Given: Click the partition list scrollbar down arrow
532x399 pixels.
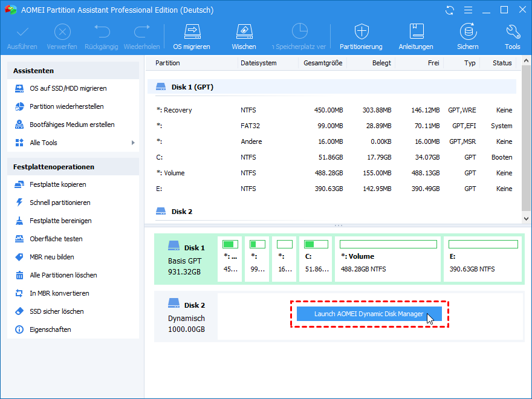Looking at the screenshot, I should tap(527, 218).
